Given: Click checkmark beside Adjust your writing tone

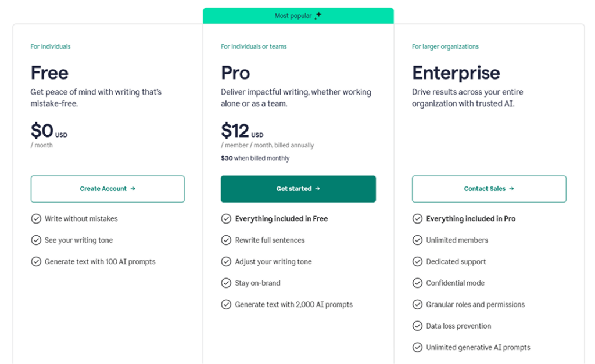Looking at the screenshot, I should (226, 262).
